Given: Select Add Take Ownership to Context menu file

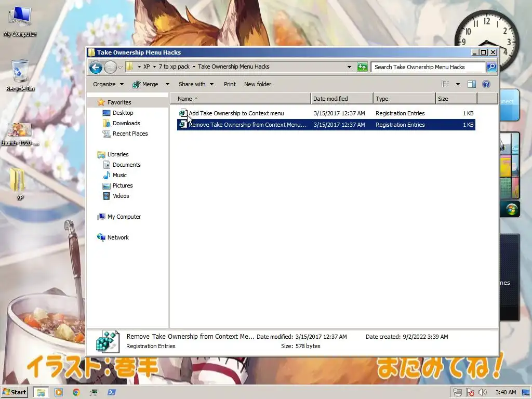Looking at the screenshot, I should point(326,113).
